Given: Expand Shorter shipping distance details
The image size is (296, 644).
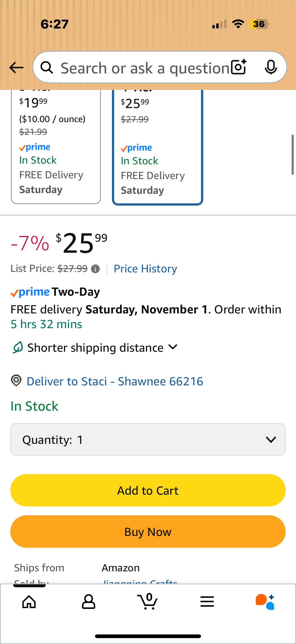Looking at the screenshot, I should 173,347.
